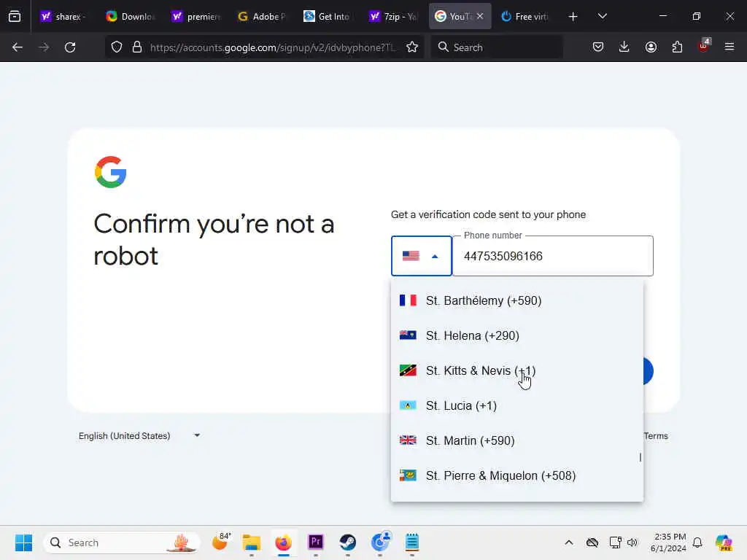Click the cloud sync-off tray icon
This screenshot has width=747, height=560.
(592, 542)
